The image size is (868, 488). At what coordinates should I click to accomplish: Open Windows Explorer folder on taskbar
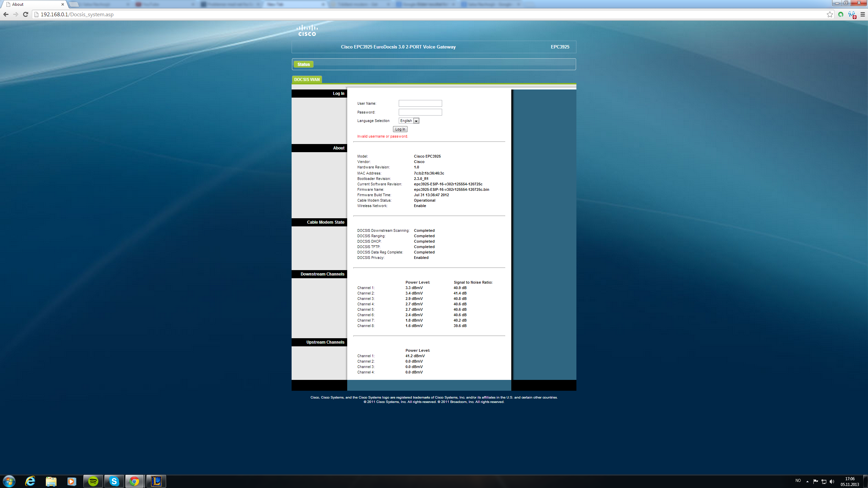51,481
